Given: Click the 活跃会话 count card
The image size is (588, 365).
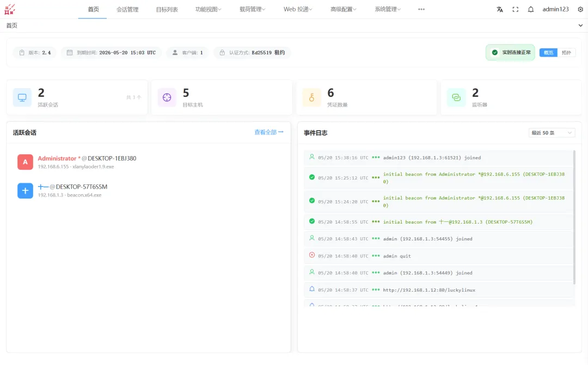Looking at the screenshot, I should (x=77, y=97).
